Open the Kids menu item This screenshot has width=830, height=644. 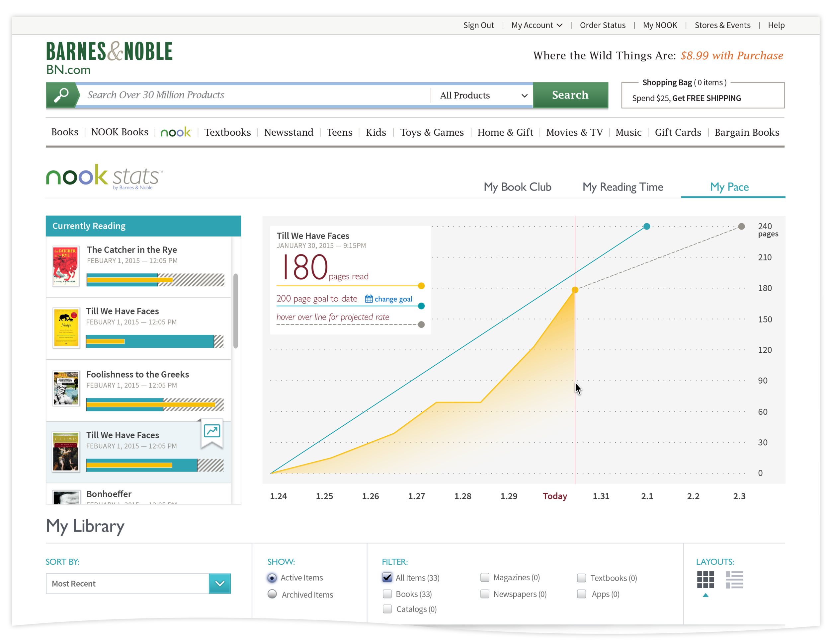(x=376, y=132)
